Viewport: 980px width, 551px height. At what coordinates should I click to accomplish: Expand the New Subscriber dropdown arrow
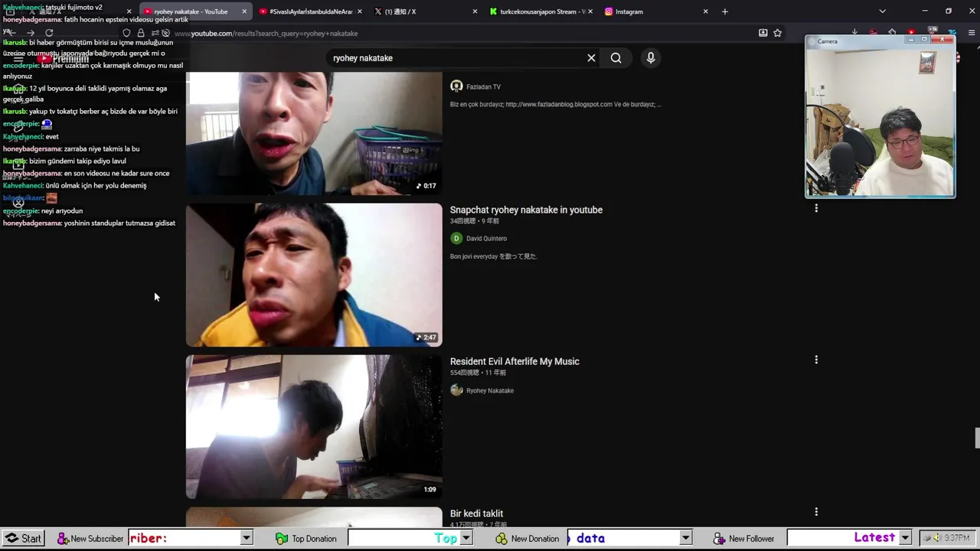(247, 539)
